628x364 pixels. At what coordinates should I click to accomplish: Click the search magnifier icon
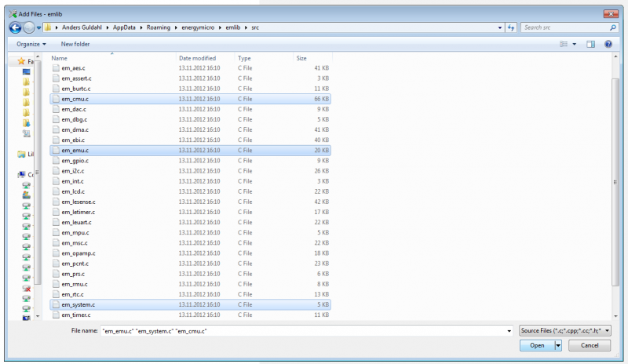[x=612, y=27]
